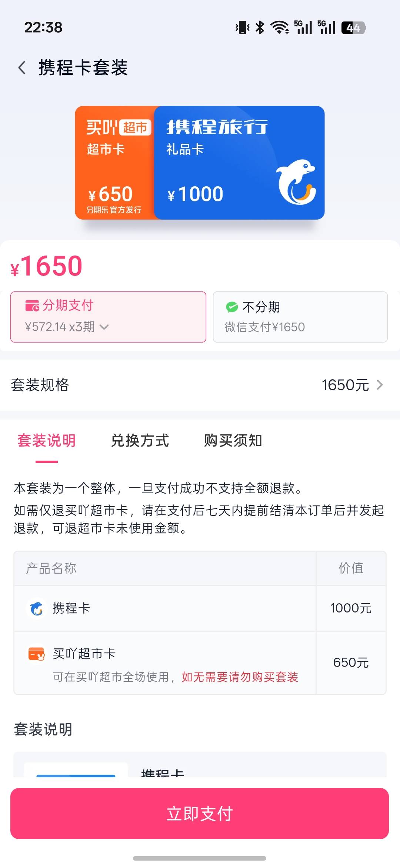Tap the 立即支付 pay now button

point(200,814)
